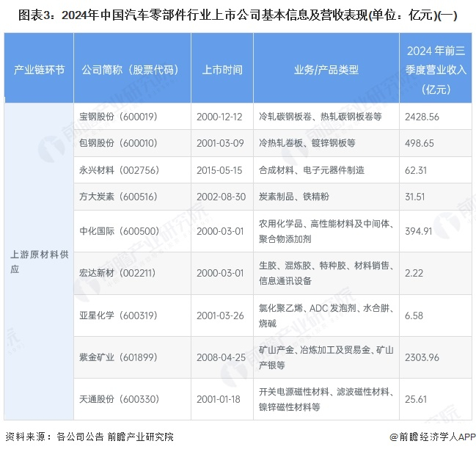
Task: Click revenue value 62.31
Action: [416, 170]
